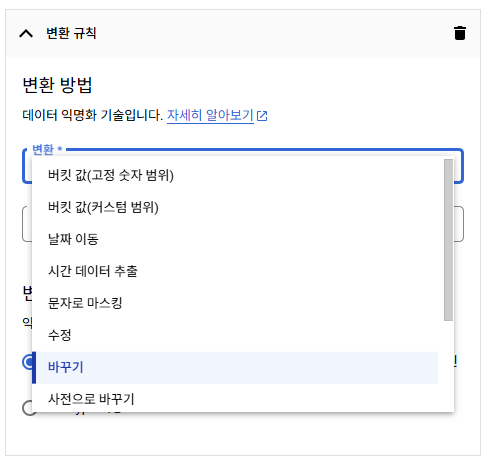Choose 버킷 값(커스텀 범위) from the list
This screenshot has width=489, height=462.
tap(235, 207)
